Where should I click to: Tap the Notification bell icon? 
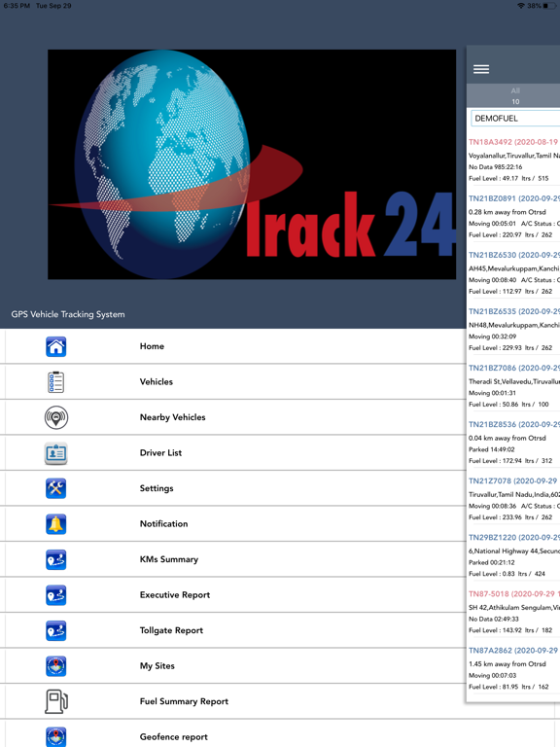(55, 524)
